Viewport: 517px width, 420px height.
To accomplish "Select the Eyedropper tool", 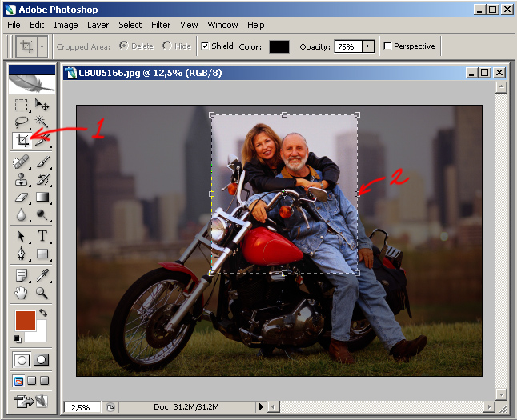I will 42,275.
